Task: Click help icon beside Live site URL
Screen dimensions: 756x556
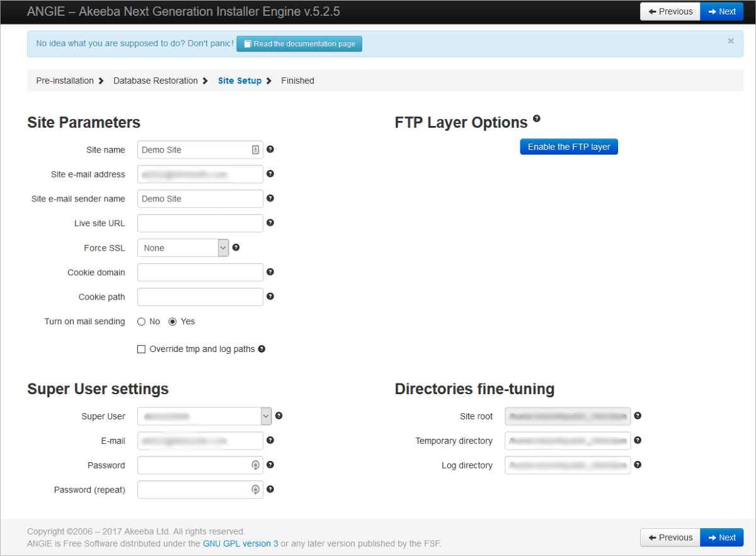Action: [x=270, y=223]
